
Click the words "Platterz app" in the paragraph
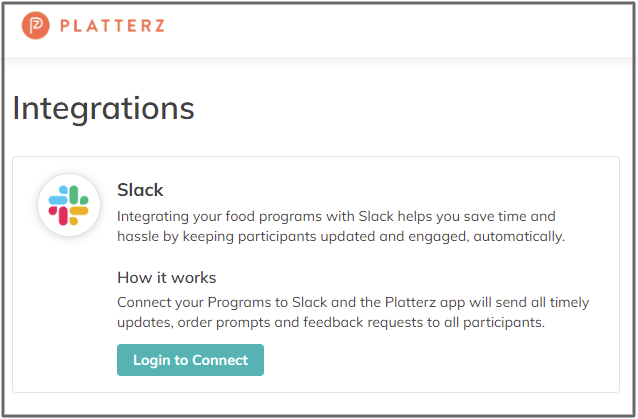coord(429,302)
